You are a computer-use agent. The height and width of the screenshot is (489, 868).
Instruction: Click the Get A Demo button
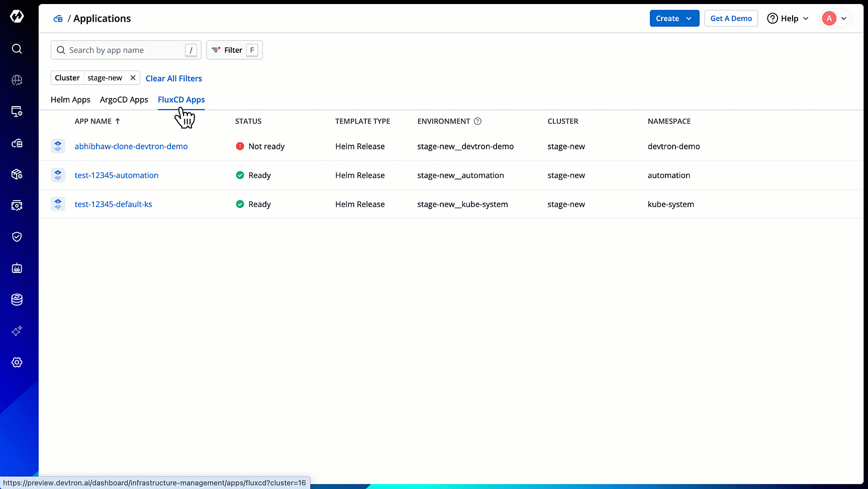tap(731, 19)
